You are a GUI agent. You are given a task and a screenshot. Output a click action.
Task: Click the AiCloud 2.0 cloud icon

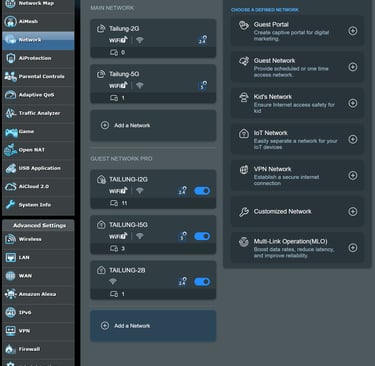point(10,187)
